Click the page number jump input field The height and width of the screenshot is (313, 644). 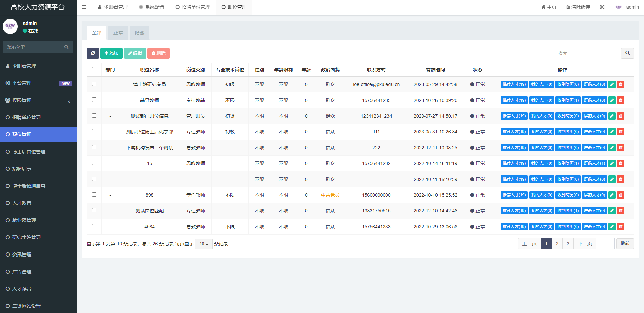pyautogui.click(x=606, y=244)
